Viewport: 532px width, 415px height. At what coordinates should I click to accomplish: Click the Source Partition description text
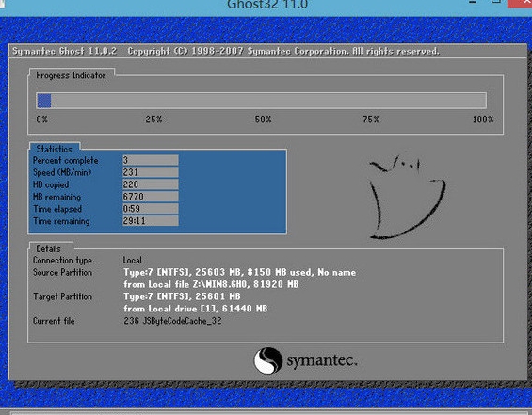[239, 279]
